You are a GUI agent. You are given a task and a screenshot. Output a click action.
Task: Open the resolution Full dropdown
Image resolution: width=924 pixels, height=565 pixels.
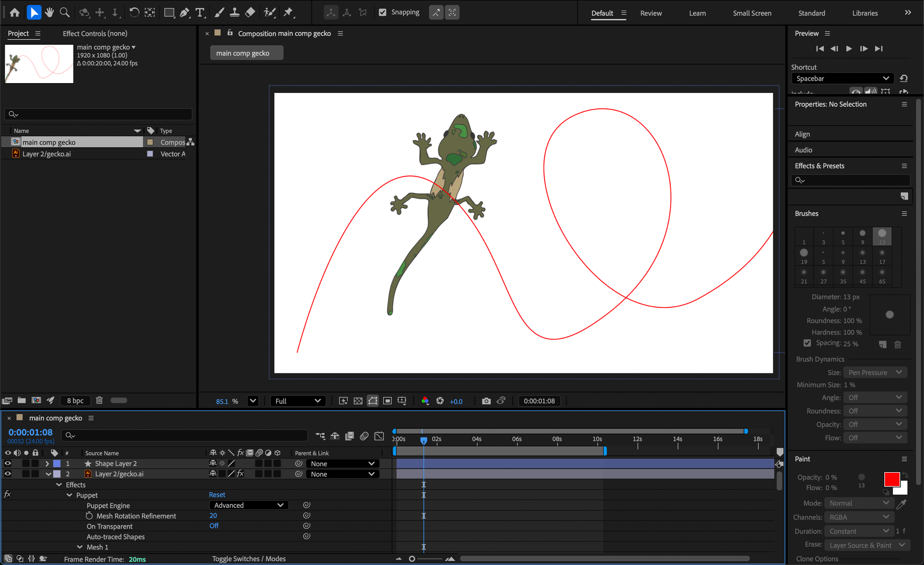[x=298, y=401]
